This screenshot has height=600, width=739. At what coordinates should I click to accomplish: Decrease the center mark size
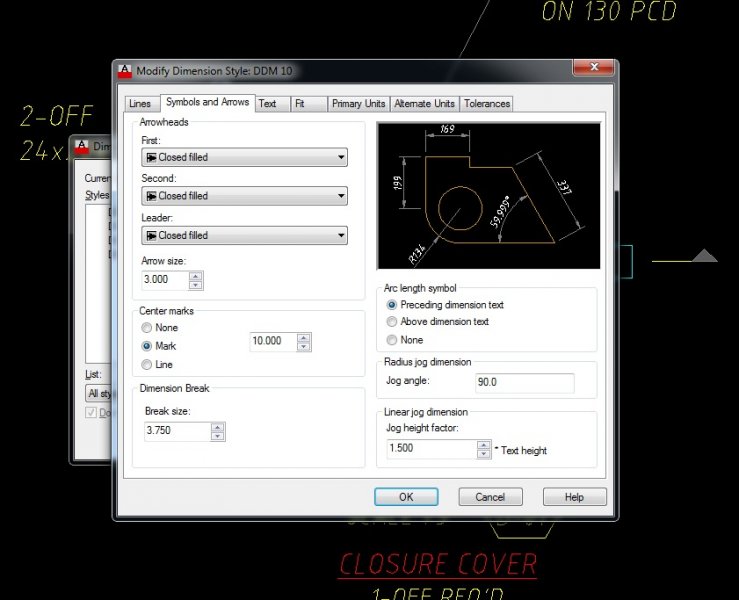coord(304,346)
